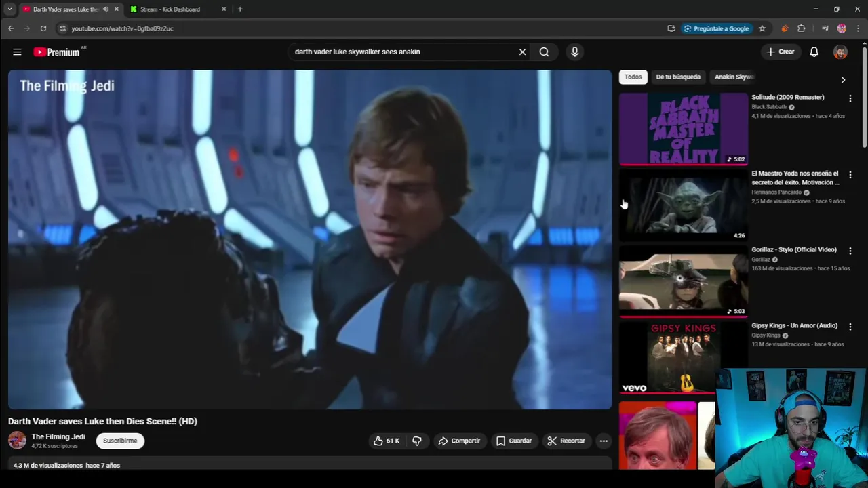Reload the page with refresh icon

click(43, 28)
